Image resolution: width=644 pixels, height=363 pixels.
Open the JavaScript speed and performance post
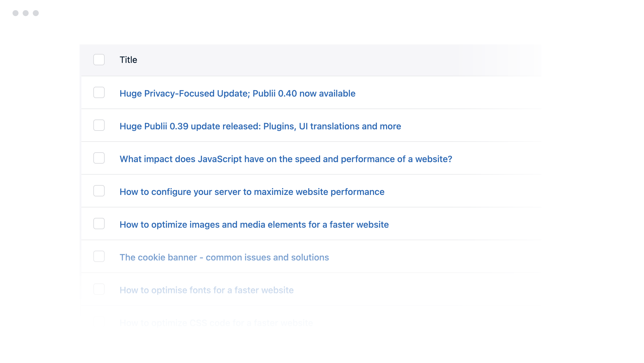(x=286, y=159)
